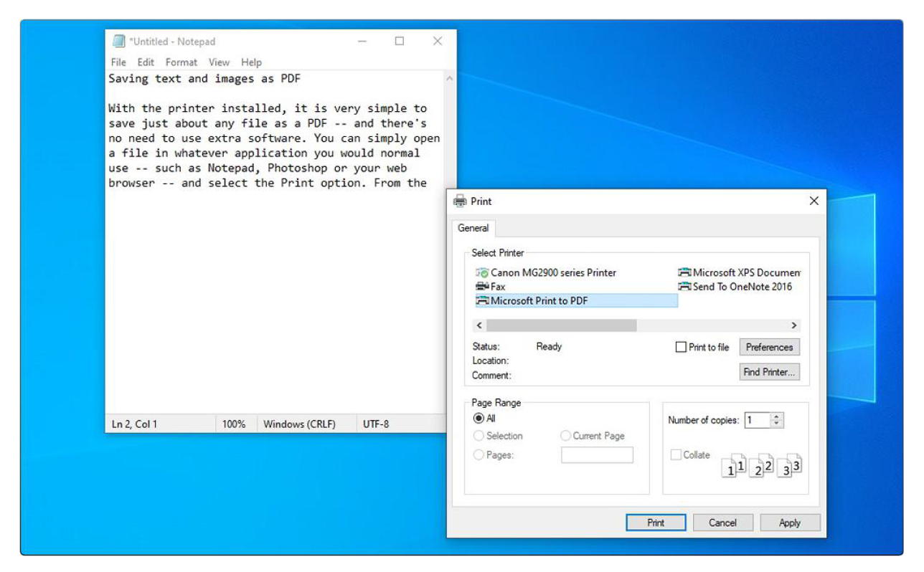
Task: Click the Number of copies input field
Action: pyautogui.click(x=756, y=420)
